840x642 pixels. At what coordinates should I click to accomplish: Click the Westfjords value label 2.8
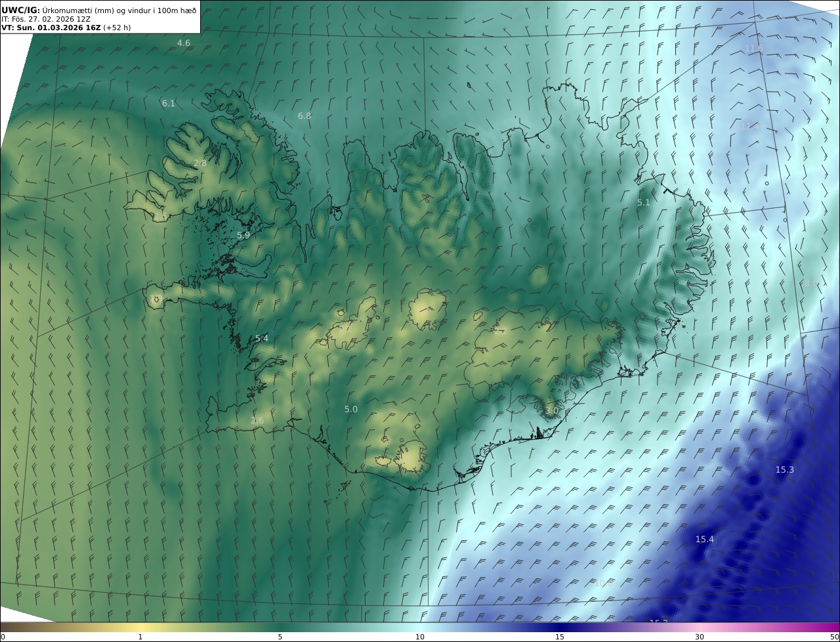click(200, 163)
